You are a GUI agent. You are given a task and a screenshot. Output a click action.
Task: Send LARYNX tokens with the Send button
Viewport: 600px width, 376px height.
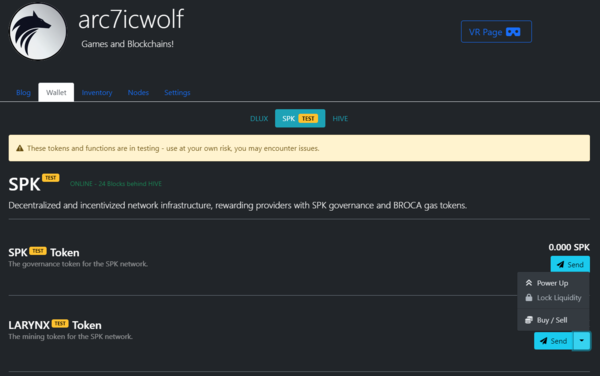553,341
